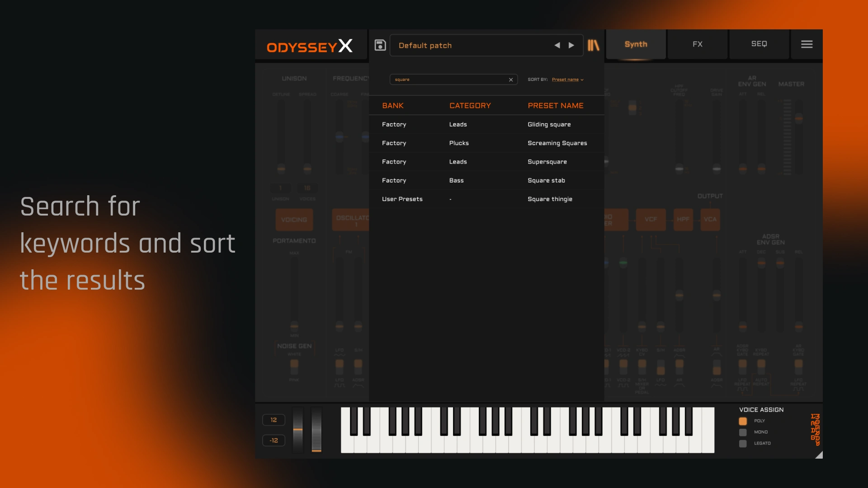Switch to the Synth tab
Image resolution: width=868 pixels, height=488 pixels.
click(636, 44)
